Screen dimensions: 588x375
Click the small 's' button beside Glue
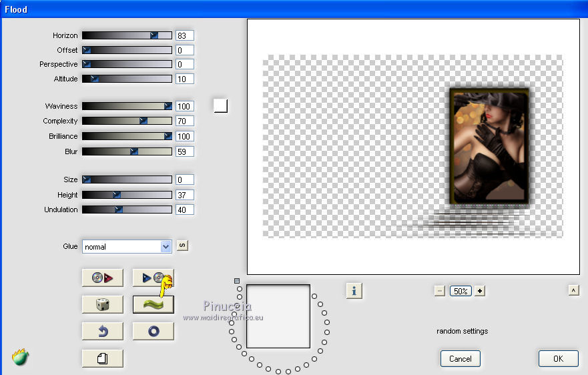(x=182, y=246)
